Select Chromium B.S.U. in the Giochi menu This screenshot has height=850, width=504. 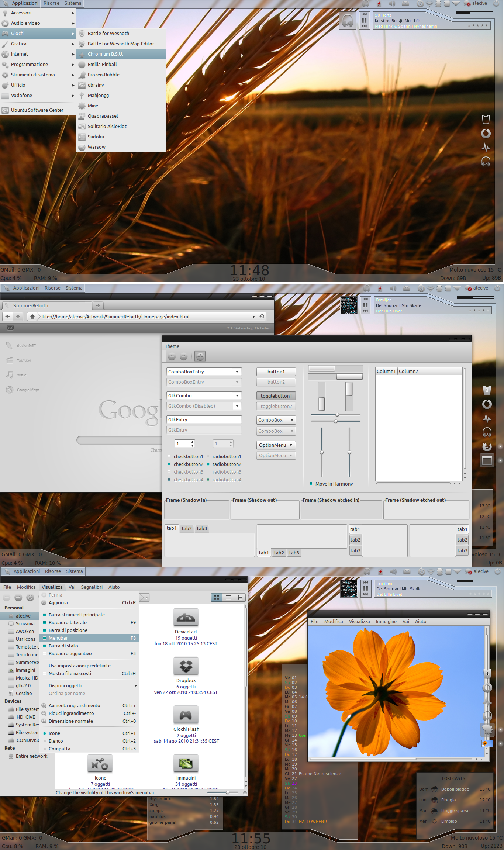point(121,54)
